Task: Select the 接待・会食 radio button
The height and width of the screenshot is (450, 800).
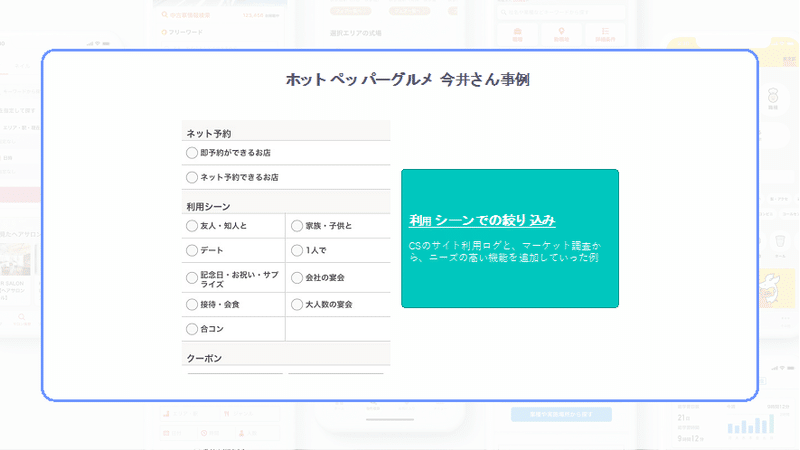Action: [192, 304]
